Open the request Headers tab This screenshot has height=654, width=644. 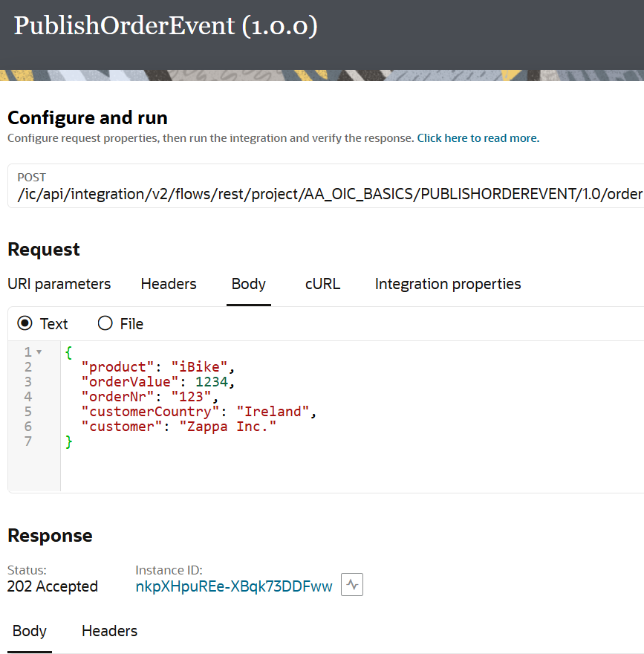[x=169, y=284]
